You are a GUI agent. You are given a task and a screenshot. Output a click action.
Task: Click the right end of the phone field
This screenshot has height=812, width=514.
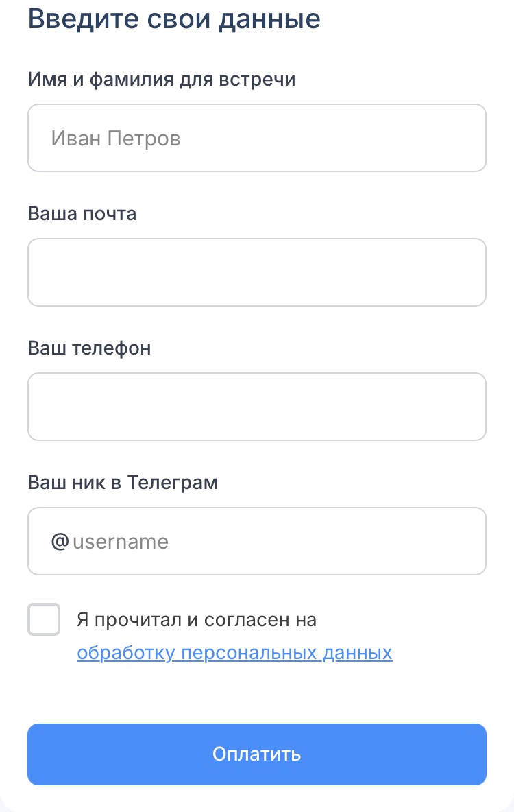click(466, 407)
